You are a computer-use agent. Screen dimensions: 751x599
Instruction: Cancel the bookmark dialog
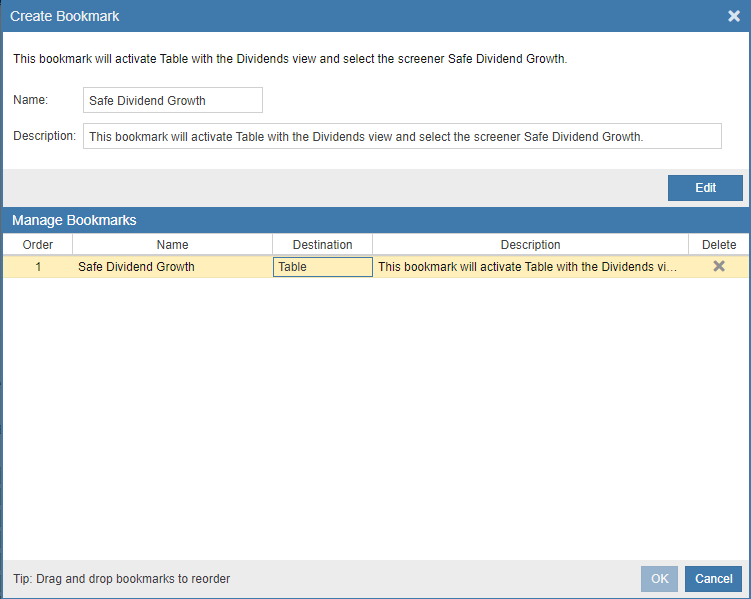coord(713,578)
